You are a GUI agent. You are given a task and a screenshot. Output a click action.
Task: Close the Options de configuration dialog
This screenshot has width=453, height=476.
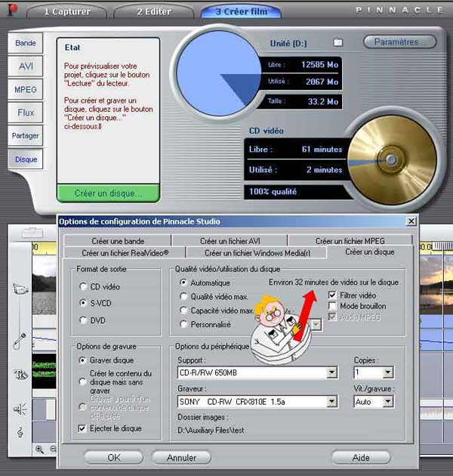[411, 221]
